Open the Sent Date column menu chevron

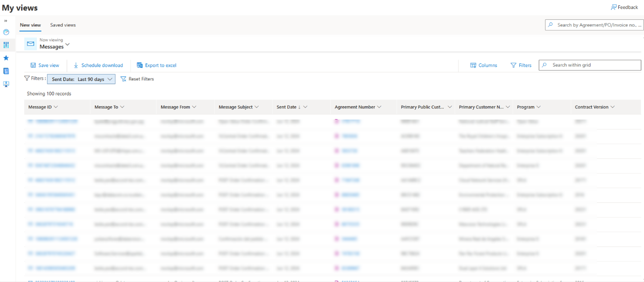pyautogui.click(x=305, y=107)
